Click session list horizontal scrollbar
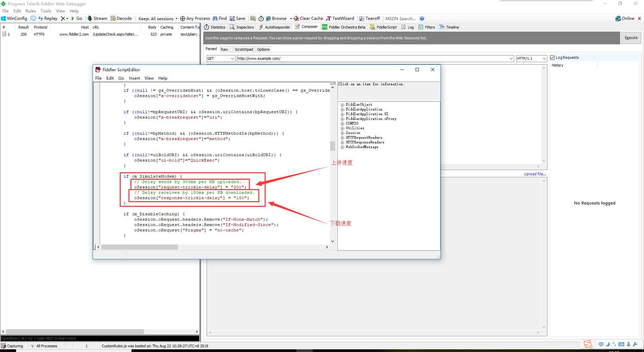 tap(75, 332)
